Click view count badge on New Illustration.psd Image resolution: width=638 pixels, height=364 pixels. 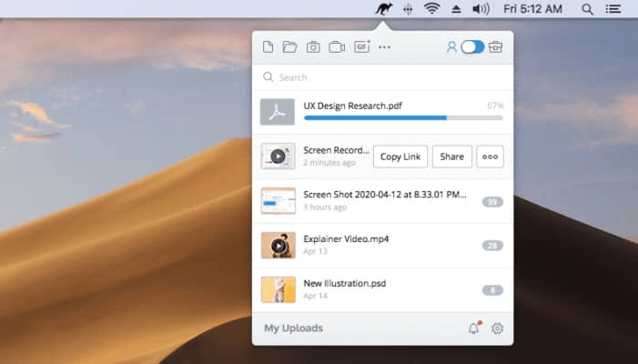pyautogui.click(x=491, y=290)
